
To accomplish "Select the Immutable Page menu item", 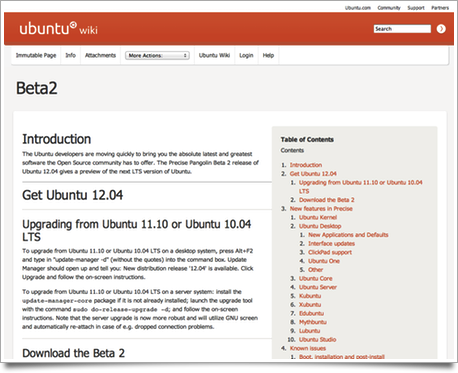I will click(x=36, y=55).
